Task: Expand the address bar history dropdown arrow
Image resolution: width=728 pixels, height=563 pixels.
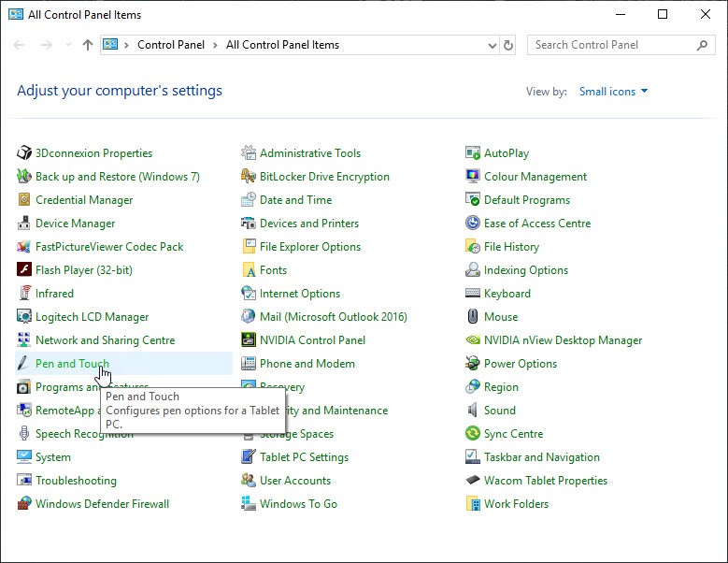Action: [491, 45]
